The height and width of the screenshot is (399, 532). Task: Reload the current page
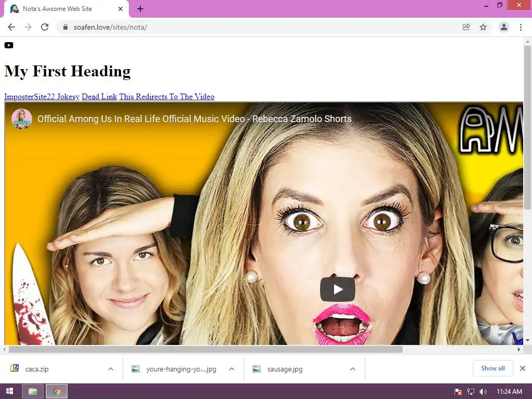[x=45, y=27]
